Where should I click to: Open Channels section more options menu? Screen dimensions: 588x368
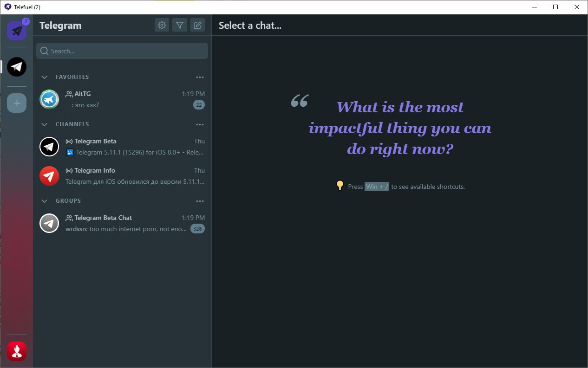[x=200, y=124]
